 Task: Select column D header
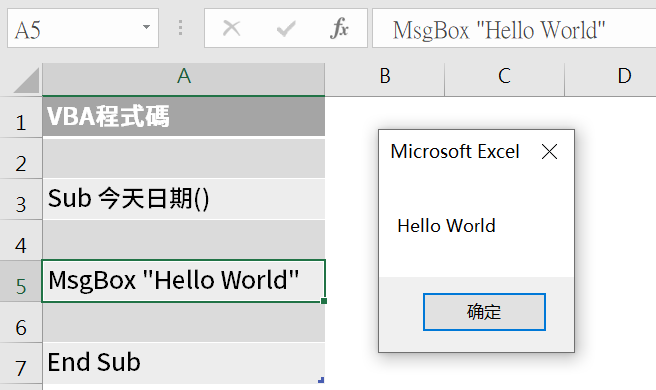click(611, 80)
